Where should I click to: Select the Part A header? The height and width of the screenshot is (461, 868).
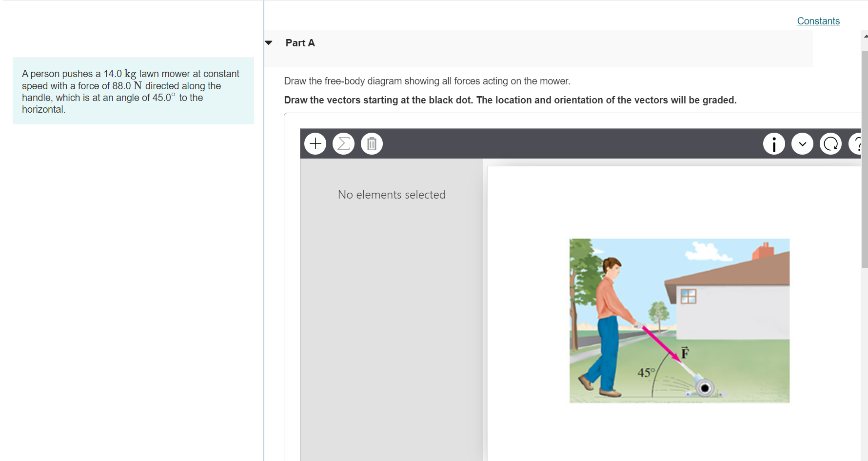click(300, 43)
